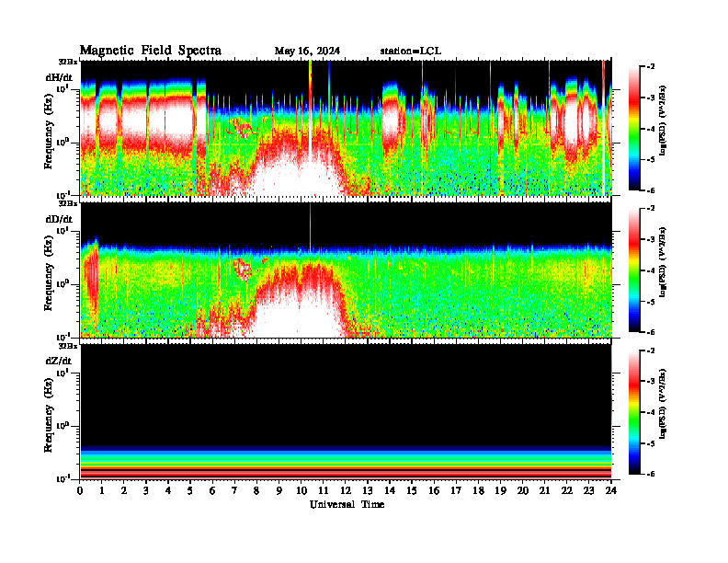728x563 pixels.
Task: Click the dD/dt spectrogram plot
Action: [x=346, y=270]
